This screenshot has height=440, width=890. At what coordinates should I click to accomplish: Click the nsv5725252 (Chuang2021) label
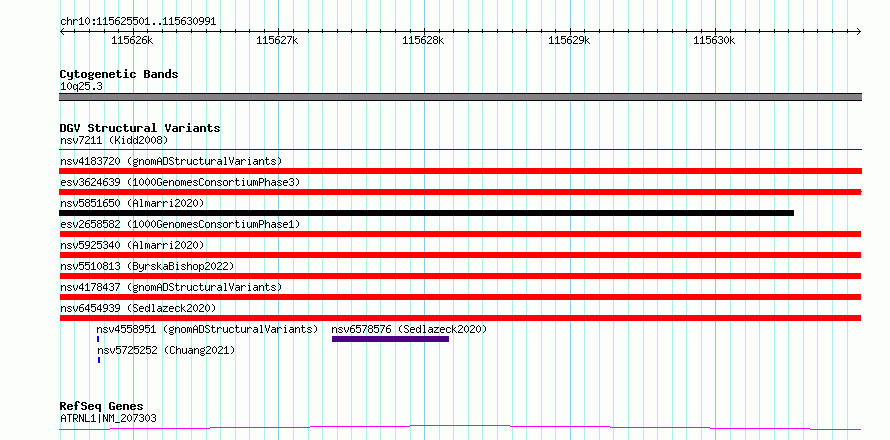[166, 350]
